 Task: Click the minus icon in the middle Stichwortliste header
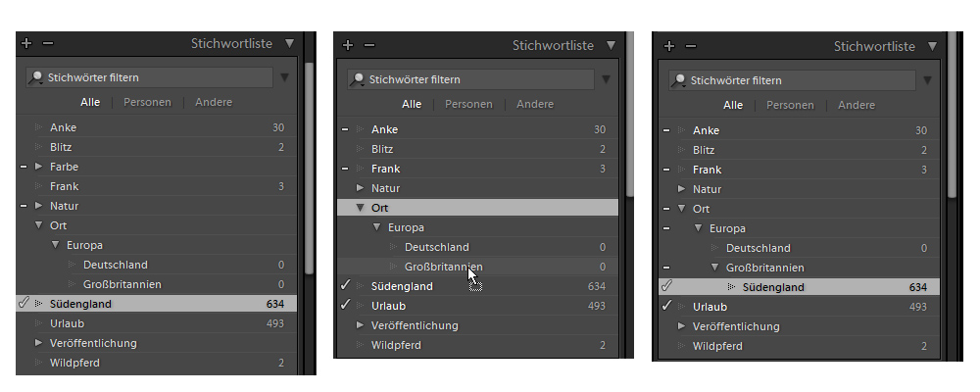tap(369, 45)
